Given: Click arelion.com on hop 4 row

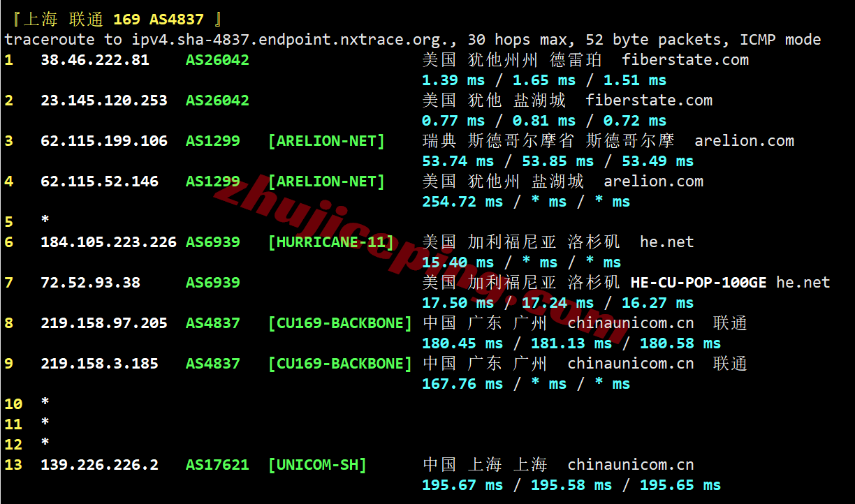Looking at the screenshot, I should [x=654, y=181].
